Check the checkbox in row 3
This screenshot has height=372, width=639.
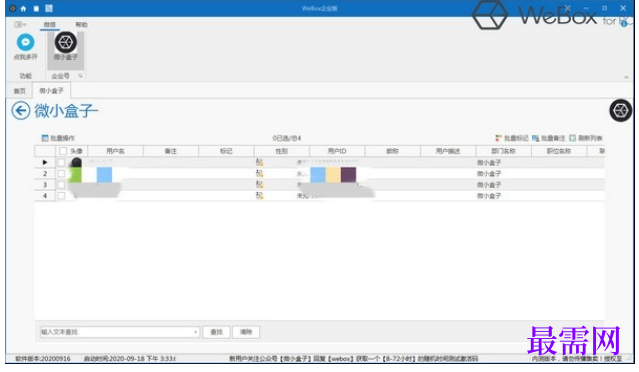pos(61,185)
